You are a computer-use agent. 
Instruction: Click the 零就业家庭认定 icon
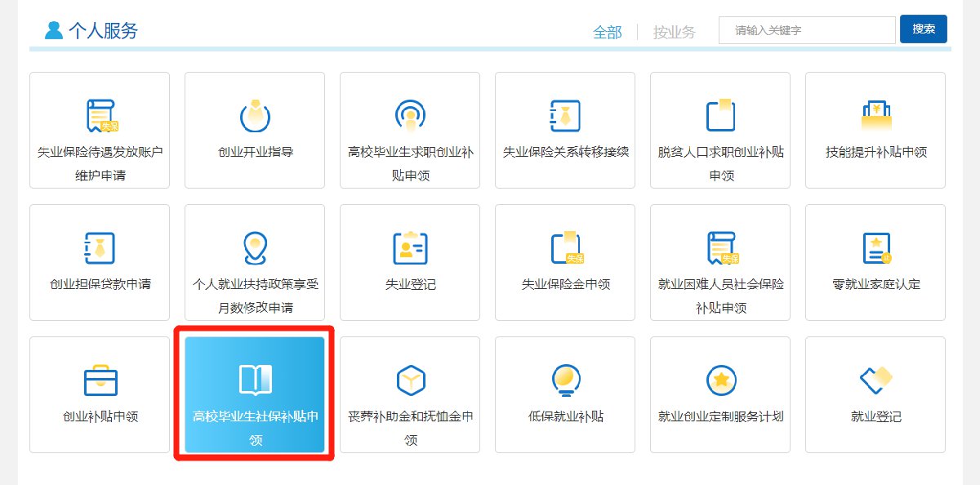click(875, 248)
